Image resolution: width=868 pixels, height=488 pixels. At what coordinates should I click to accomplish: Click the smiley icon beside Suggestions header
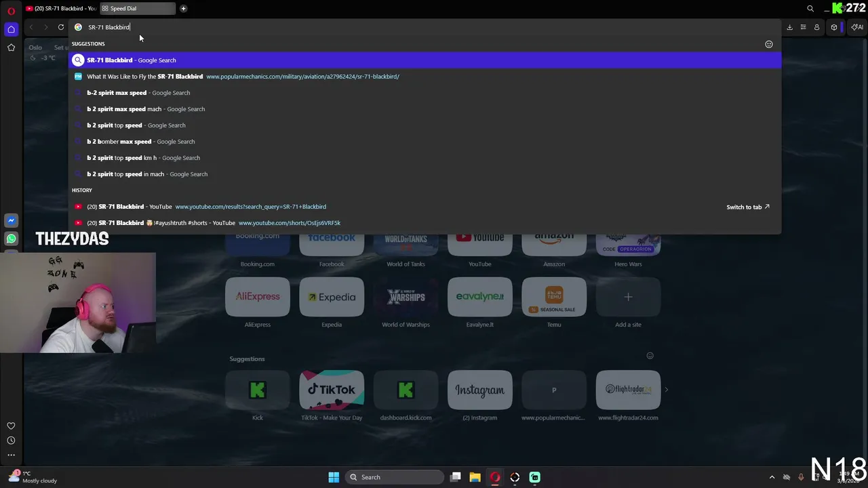pos(769,44)
